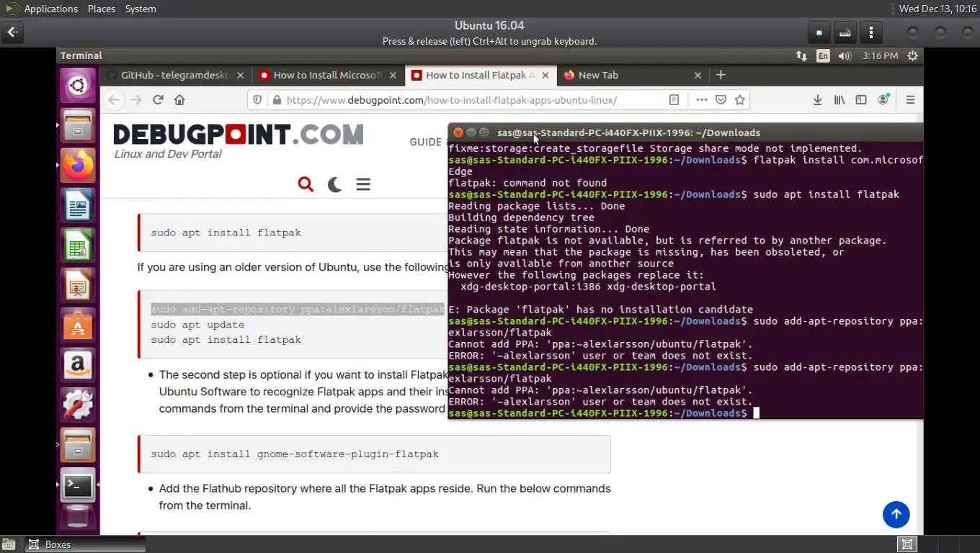Open Firefox library icon
This screenshot has width=980, height=553.
tap(839, 100)
